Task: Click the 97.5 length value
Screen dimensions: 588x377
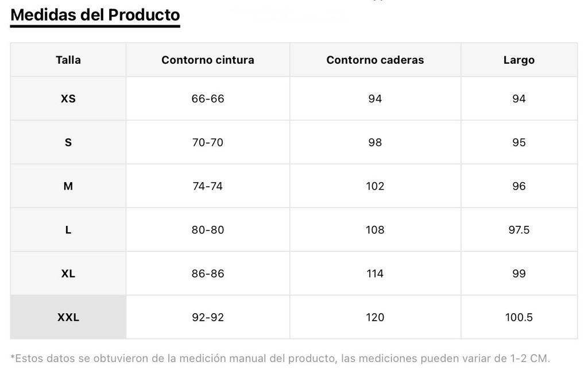Action: [x=519, y=230]
